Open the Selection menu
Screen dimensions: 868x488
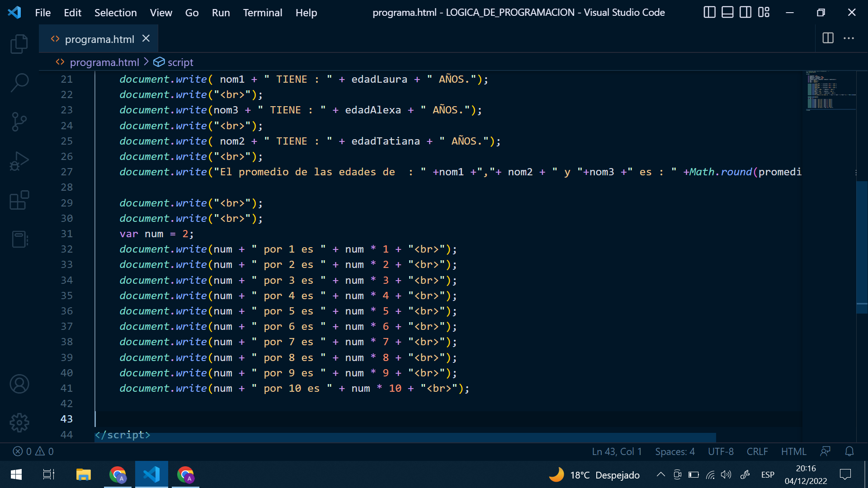[x=115, y=13]
